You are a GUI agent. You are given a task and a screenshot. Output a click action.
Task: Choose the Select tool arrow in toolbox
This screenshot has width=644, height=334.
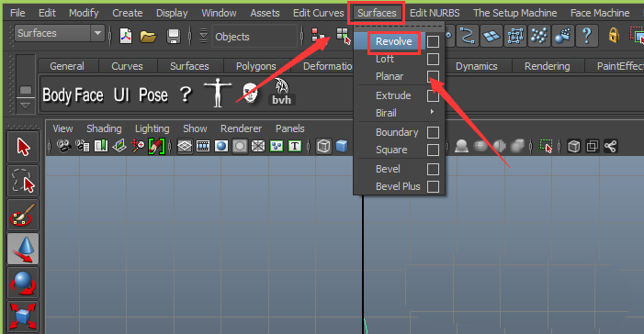[x=23, y=147]
